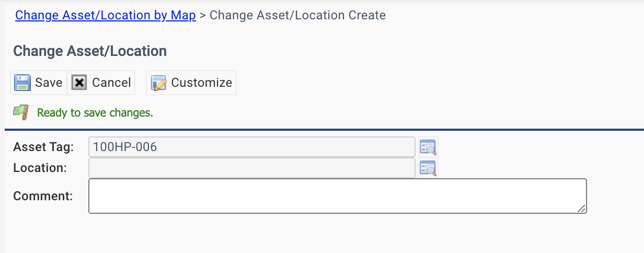Screen dimensions: 644x253
Task: Open the Location lookup icon
Action: 428,168
